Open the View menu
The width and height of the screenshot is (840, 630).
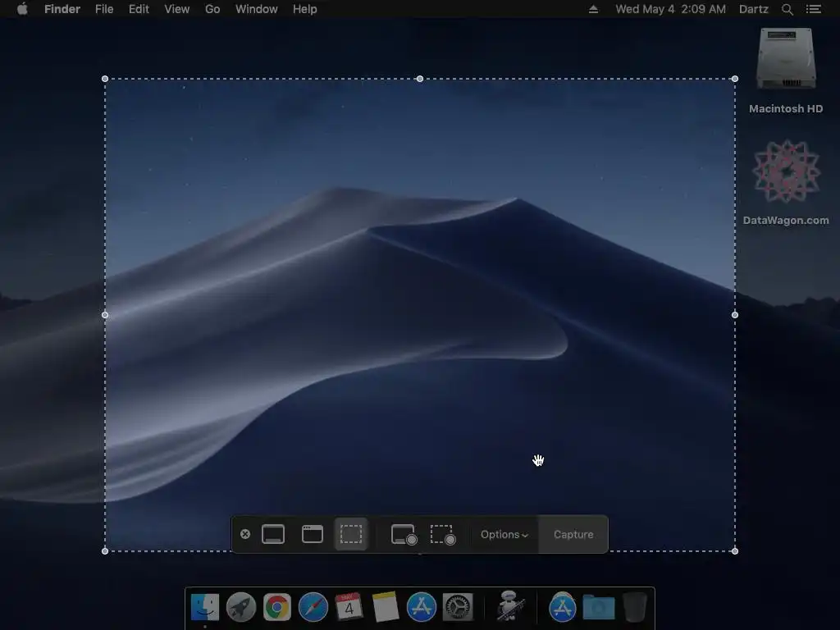tap(177, 9)
